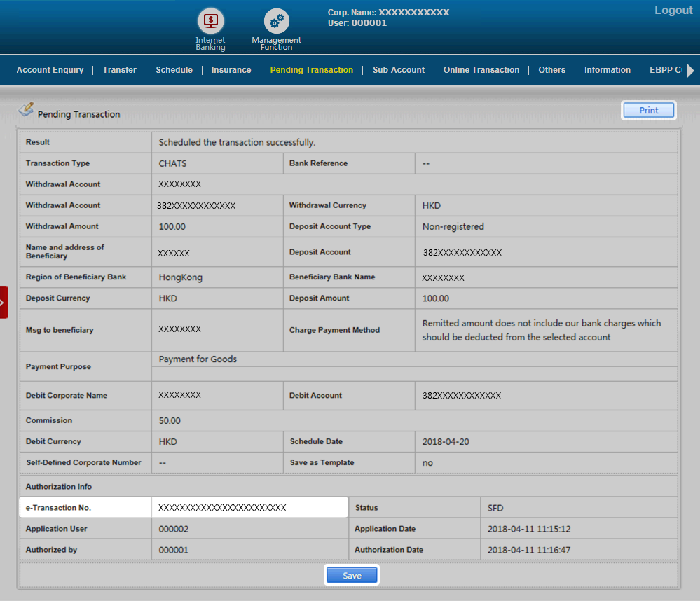The image size is (700, 601).
Task: Expand the red side panel arrow
Action: click(x=4, y=303)
